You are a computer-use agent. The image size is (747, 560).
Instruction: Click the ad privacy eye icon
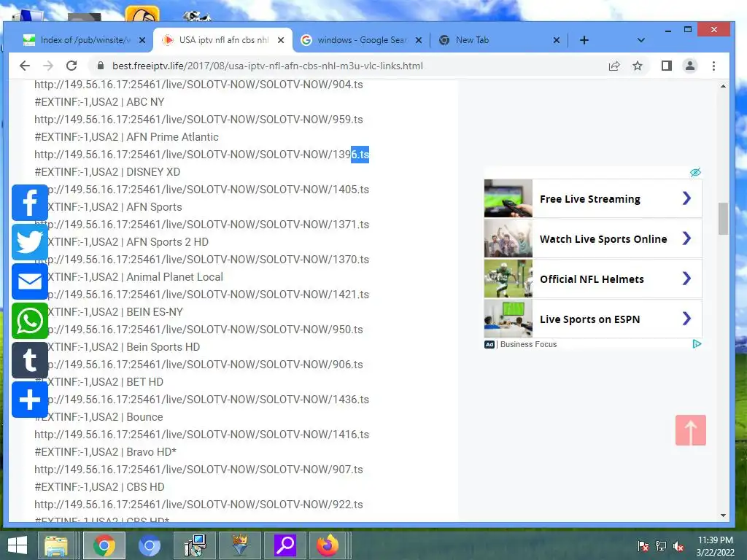point(695,172)
